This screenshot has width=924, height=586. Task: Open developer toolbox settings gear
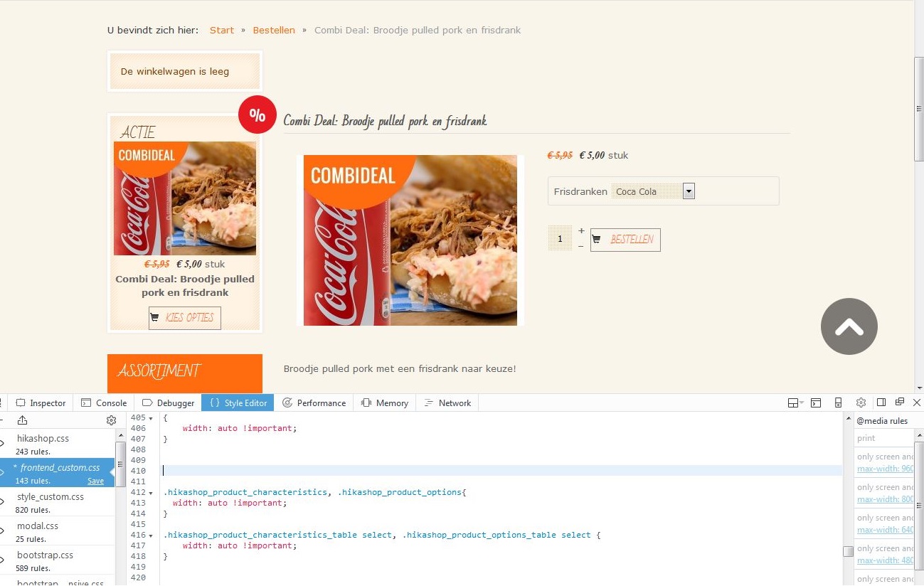861,403
